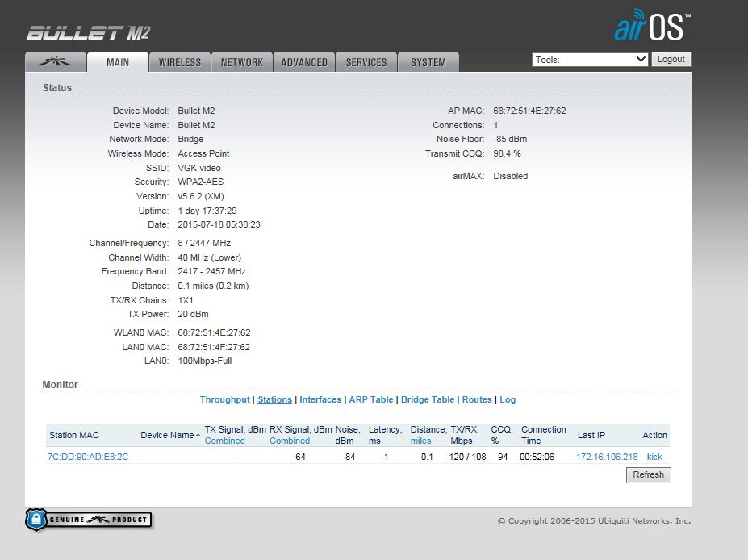Switch to the SYSTEM tab
This screenshot has height=560, width=748.
pyautogui.click(x=428, y=62)
